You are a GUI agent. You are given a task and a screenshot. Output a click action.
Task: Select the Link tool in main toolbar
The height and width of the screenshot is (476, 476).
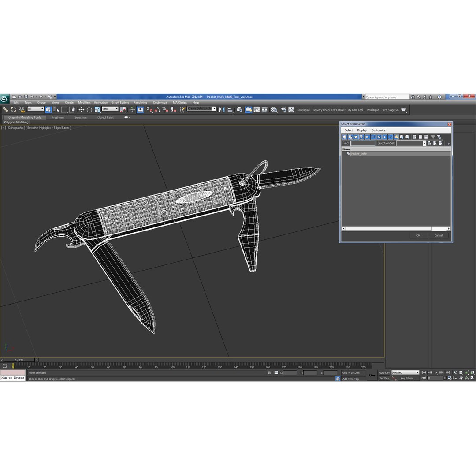[5, 110]
